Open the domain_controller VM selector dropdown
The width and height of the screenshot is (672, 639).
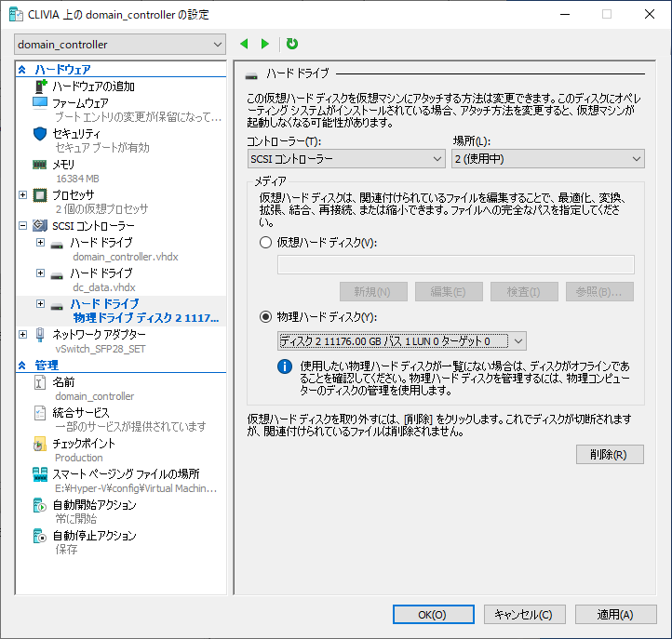coord(120,45)
